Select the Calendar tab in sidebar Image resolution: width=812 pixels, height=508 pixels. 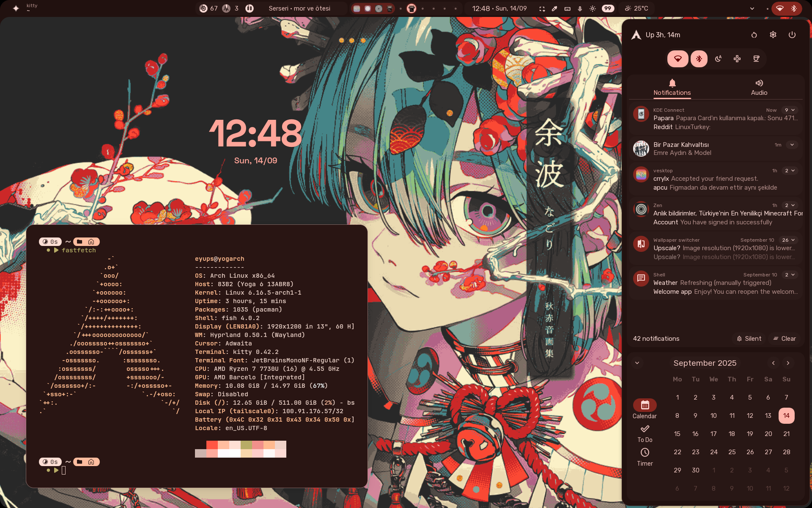(645, 409)
